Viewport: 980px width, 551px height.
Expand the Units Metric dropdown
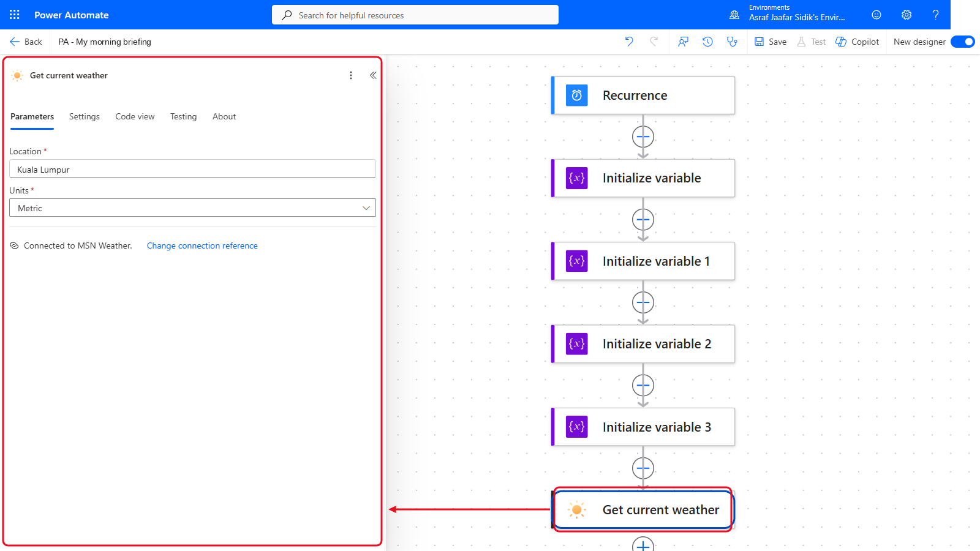tap(192, 208)
